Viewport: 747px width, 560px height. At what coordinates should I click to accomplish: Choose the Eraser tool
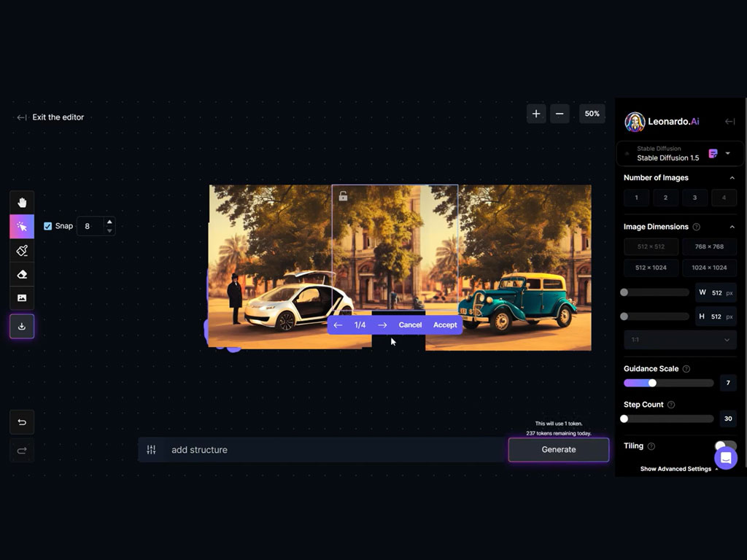tap(22, 275)
